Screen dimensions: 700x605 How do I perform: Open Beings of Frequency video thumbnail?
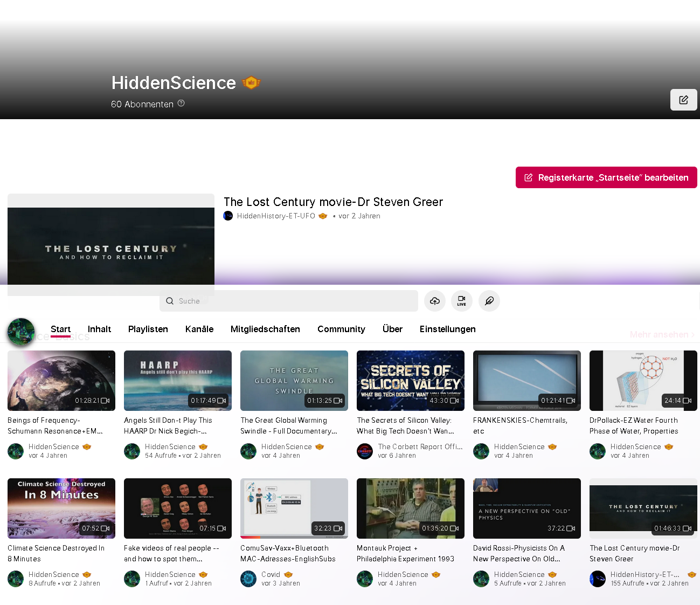coord(61,381)
